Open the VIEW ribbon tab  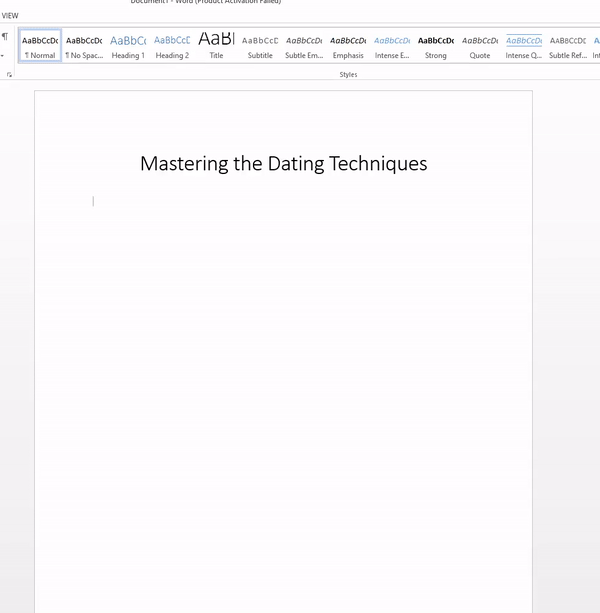tap(10, 16)
